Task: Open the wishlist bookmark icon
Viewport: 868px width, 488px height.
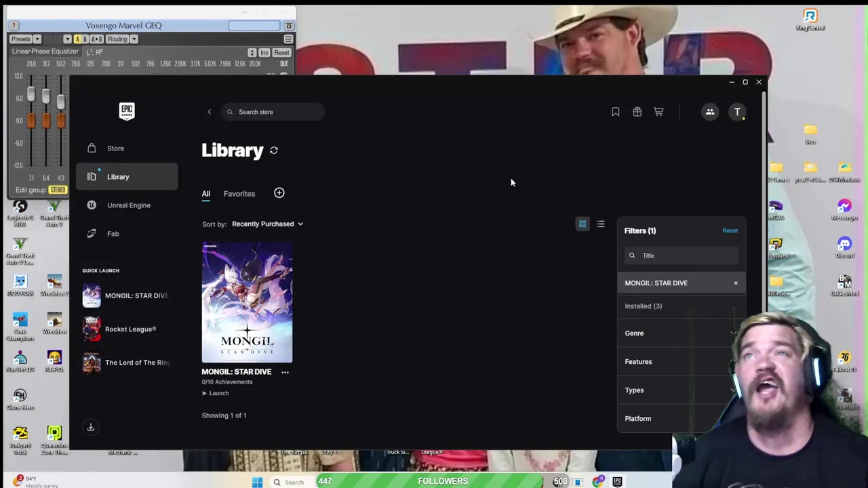Action: coord(616,112)
